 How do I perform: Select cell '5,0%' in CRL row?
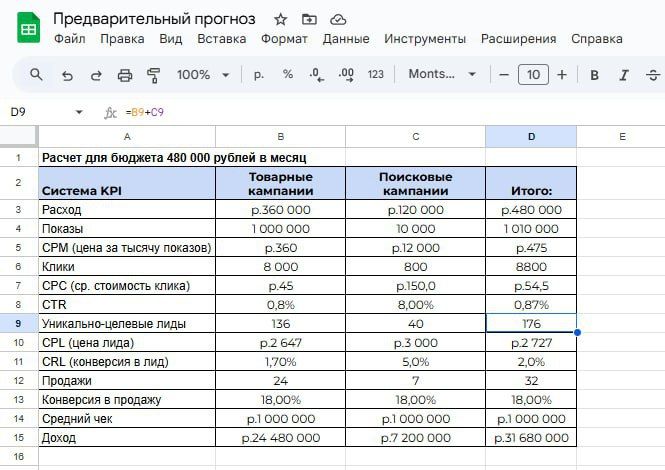pyautogui.click(x=416, y=361)
